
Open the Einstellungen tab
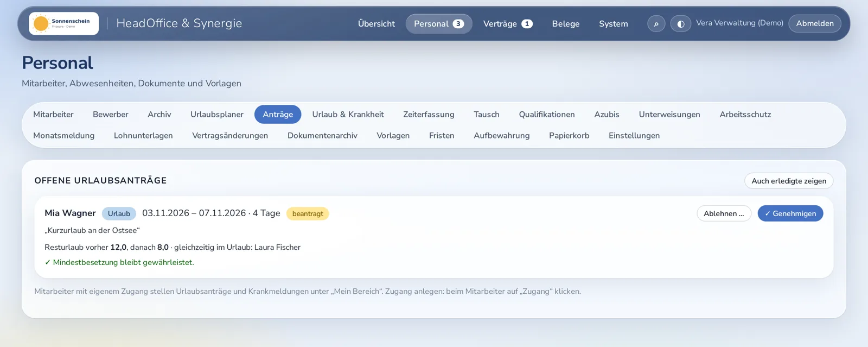(634, 136)
